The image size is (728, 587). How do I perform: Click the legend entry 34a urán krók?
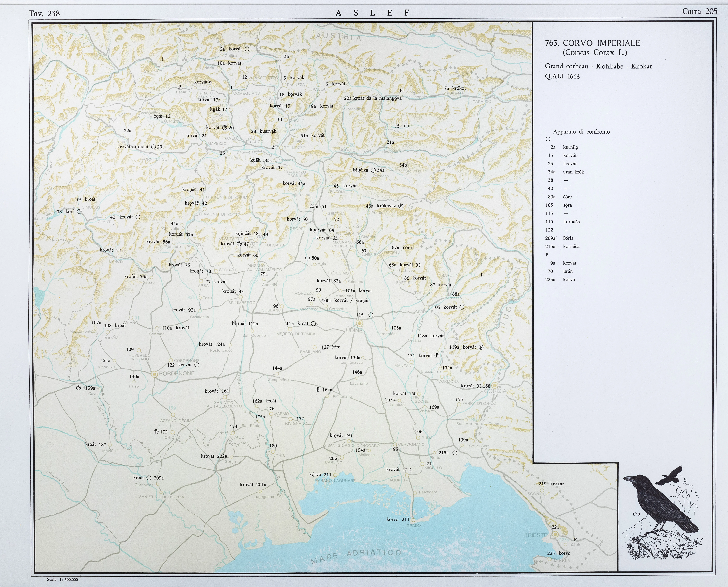(x=566, y=172)
